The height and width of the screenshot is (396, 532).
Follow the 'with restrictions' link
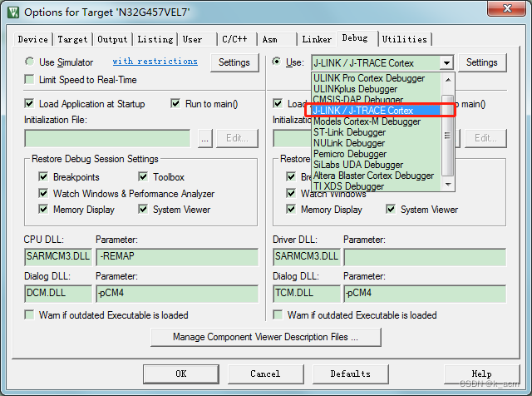coord(155,61)
